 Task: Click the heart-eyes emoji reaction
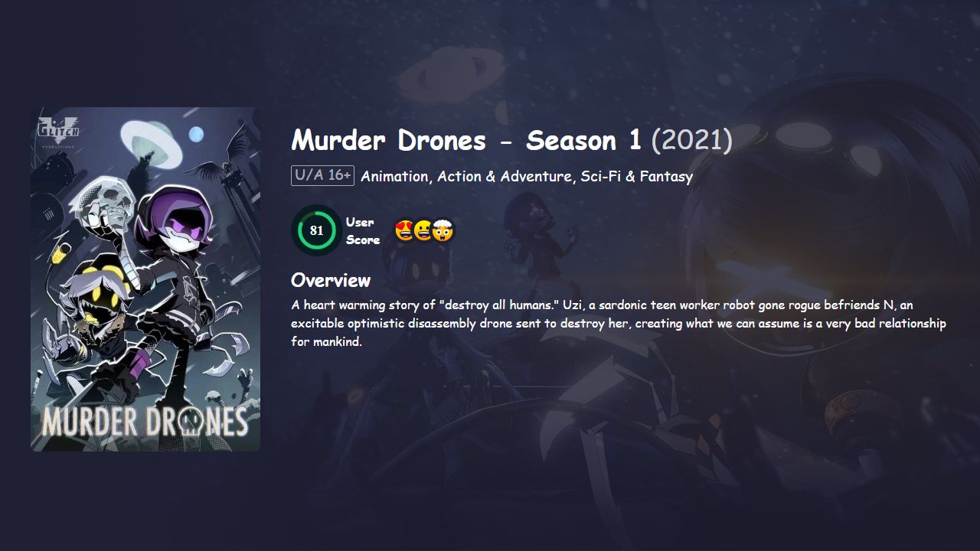[x=405, y=230]
